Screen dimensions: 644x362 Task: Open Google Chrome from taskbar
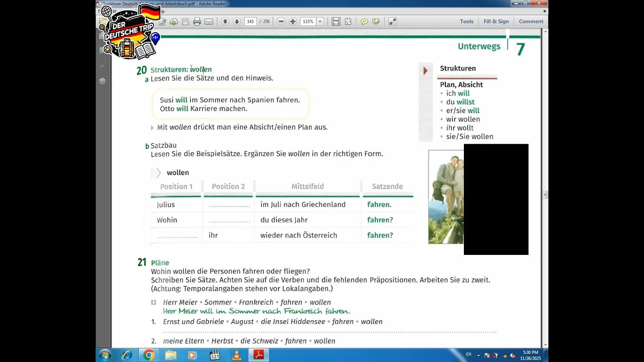(149, 355)
